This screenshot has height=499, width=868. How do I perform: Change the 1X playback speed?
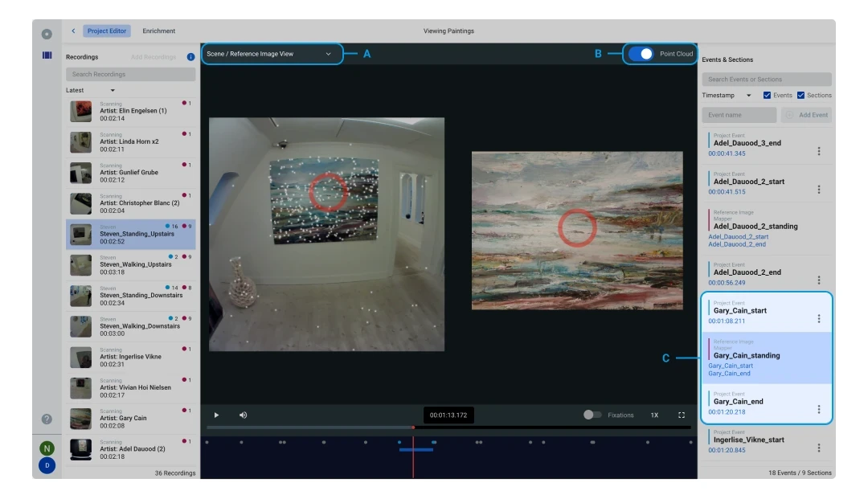click(654, 415)
